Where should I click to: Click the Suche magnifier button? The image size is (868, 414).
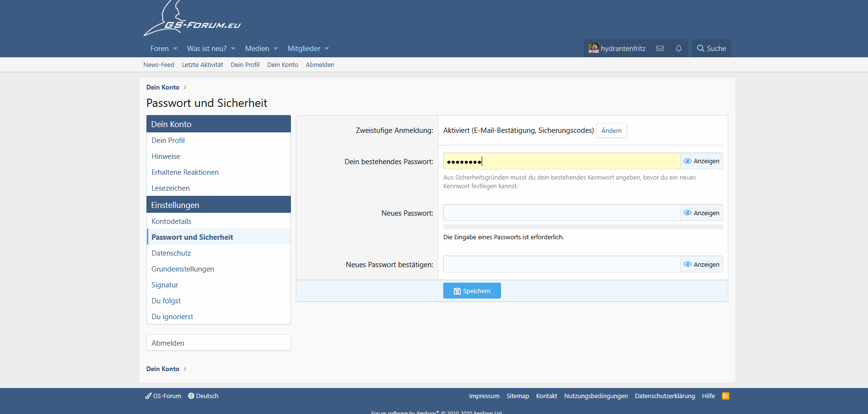tap(711, 49)
